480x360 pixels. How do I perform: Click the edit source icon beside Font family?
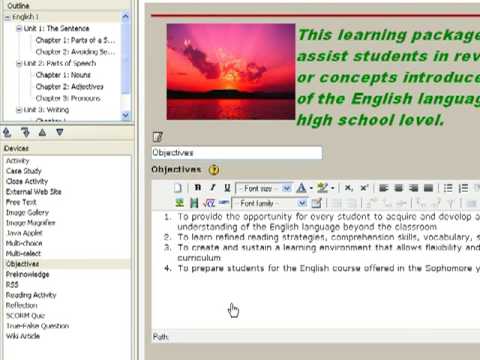[316, 203]
